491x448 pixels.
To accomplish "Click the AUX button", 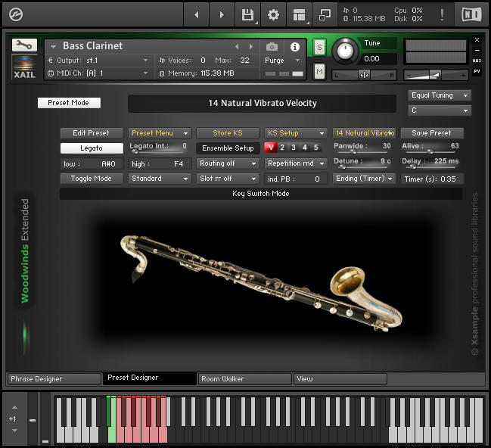I will 477,61.
